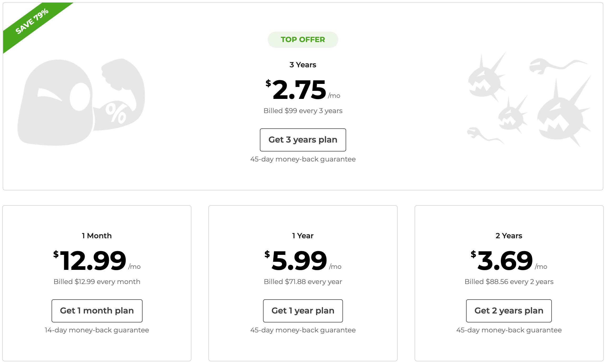Click the TOP OFFER badge
This screenshot has width=606, height=364.
click(303, 40)
